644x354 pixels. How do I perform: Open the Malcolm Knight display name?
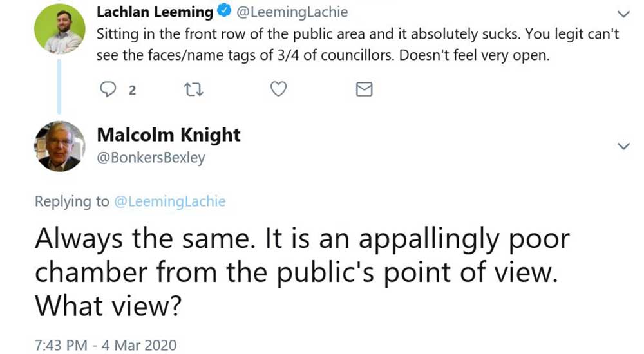coord(168,135)
